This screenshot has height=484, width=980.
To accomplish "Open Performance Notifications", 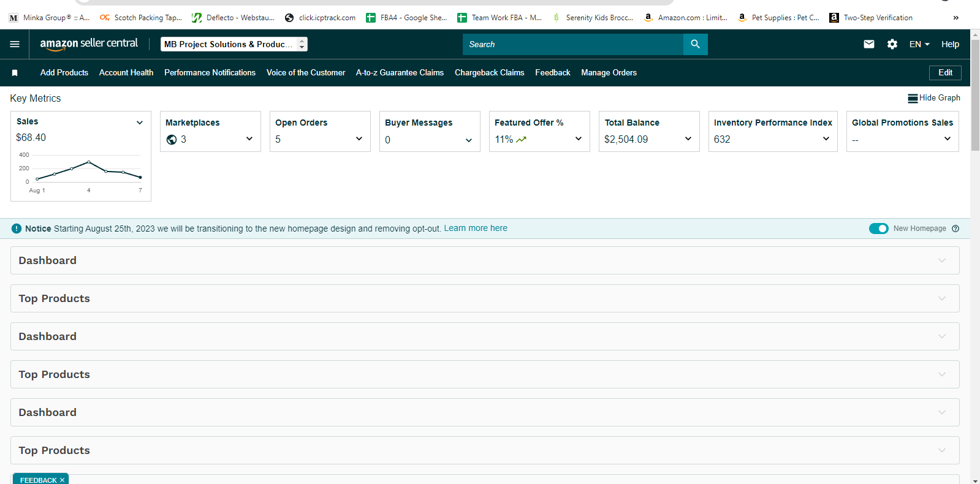I will (210, 72).
